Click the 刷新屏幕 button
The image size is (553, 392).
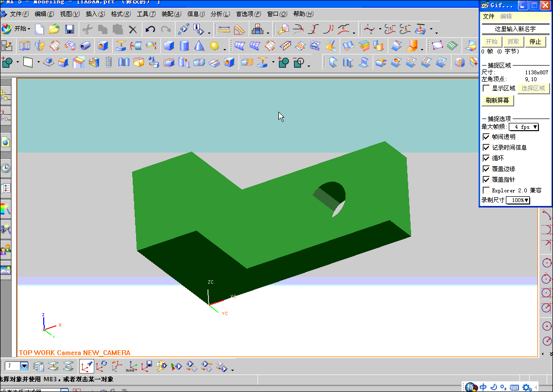497,101
